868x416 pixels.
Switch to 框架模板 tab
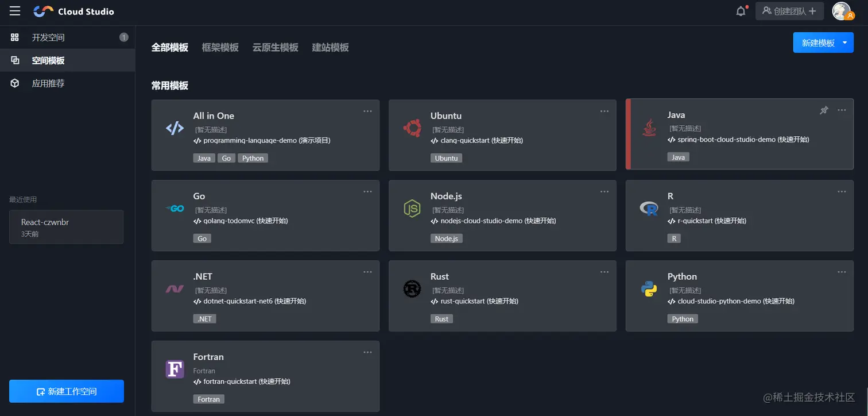pyautogui.click(x=220, y=48)
